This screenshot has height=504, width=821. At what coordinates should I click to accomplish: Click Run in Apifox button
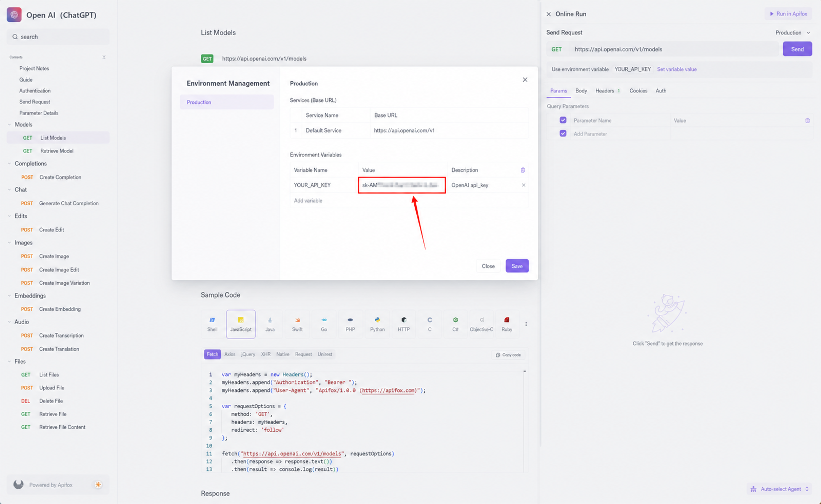[788, 14]
